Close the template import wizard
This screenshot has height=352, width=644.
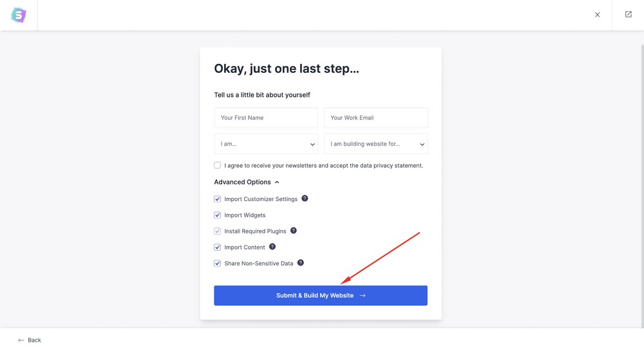point(598,15)
